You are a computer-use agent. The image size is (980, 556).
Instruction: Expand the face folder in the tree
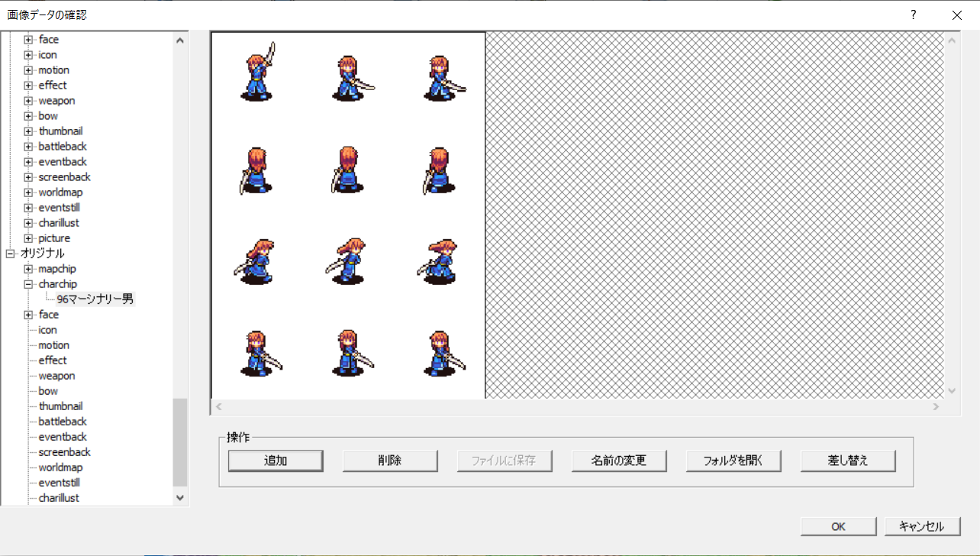coord(27,39)
